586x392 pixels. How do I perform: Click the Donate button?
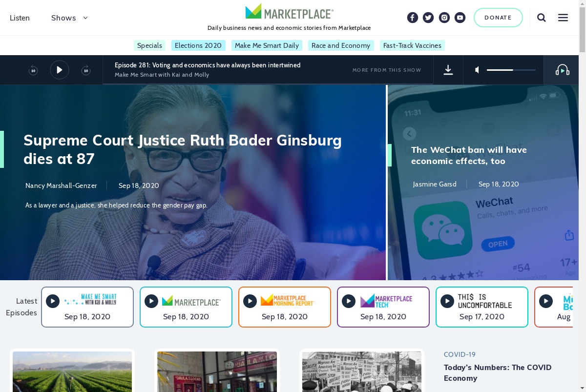[498, 18]
